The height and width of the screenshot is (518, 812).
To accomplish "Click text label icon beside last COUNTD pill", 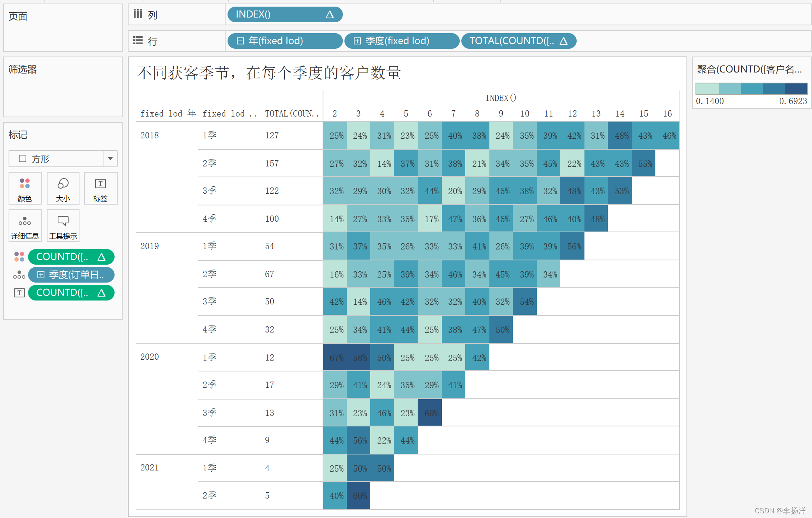I will (19, 293).
